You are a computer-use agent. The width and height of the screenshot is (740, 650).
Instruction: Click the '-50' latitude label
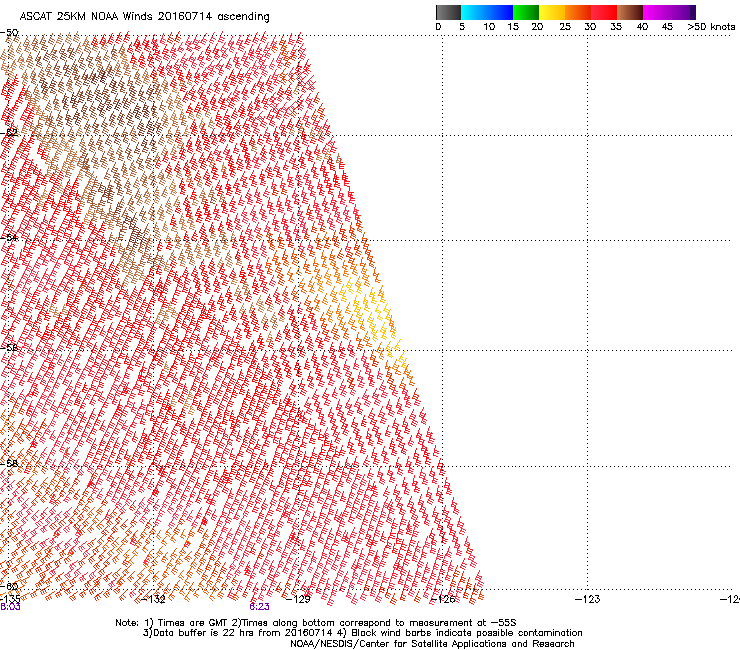pos(9,33)
